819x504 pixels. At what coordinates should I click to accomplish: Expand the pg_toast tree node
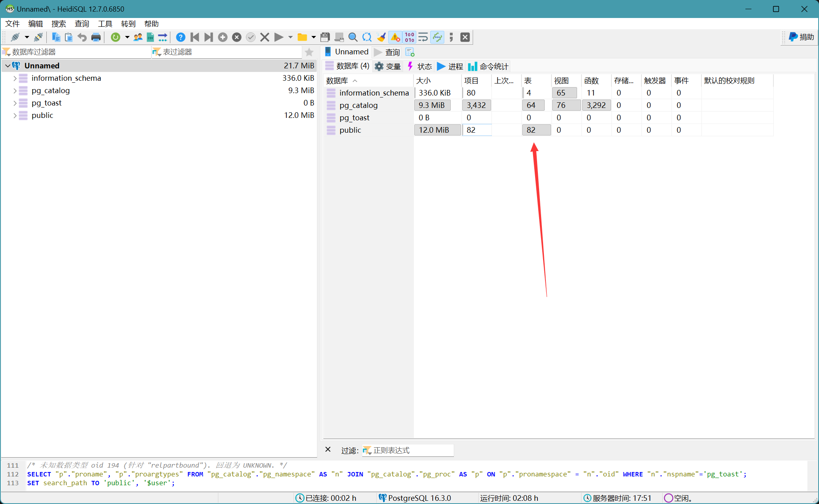click(x=15, y=103)
